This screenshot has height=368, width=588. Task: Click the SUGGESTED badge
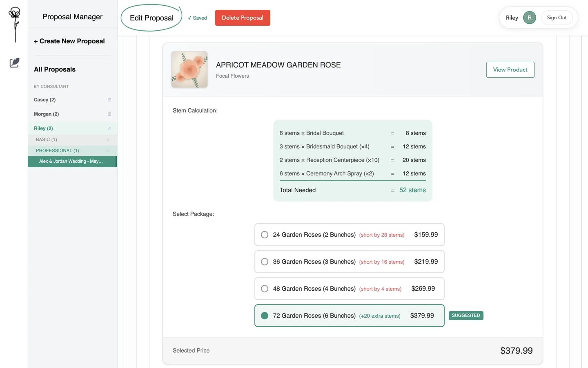click(x=466, y=316)
